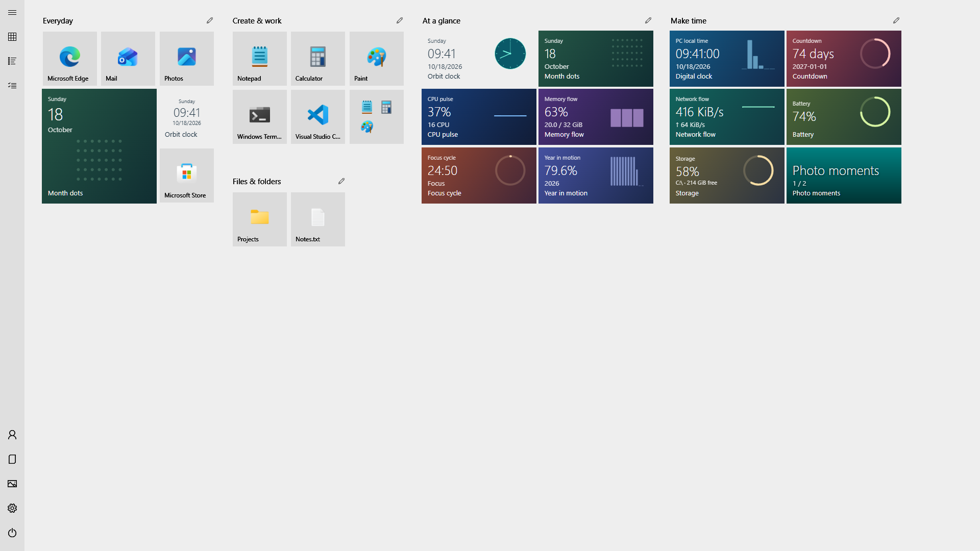Open the Pictures icon in sidebar
Screen dimensions: 980x551
12,484
